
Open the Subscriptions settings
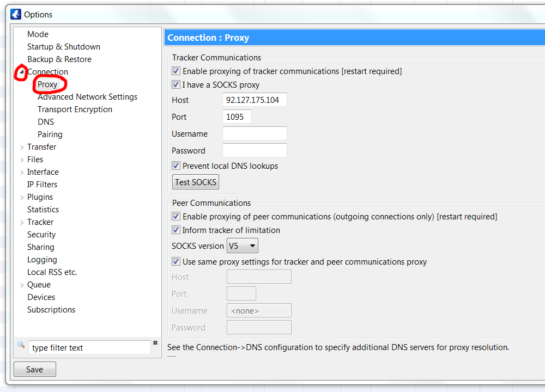[x=51, y=310]
